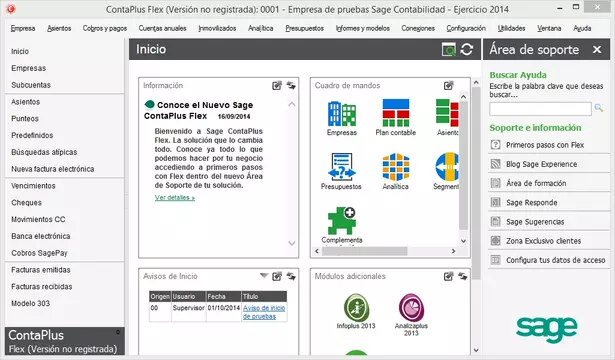Image resolution: width=615 pixels, height=360 pixels.
Task: Open the Aviso de inicio de pruebas link
Action: coord(264,312)
